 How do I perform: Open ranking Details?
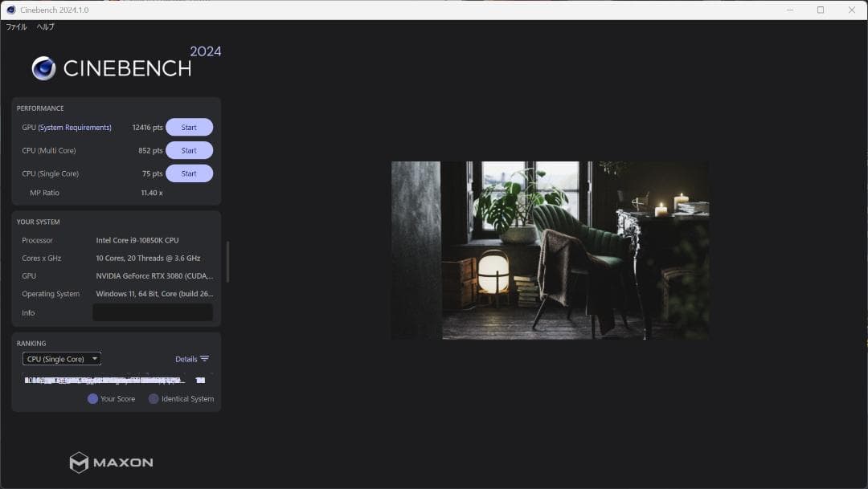coord(186,359)
